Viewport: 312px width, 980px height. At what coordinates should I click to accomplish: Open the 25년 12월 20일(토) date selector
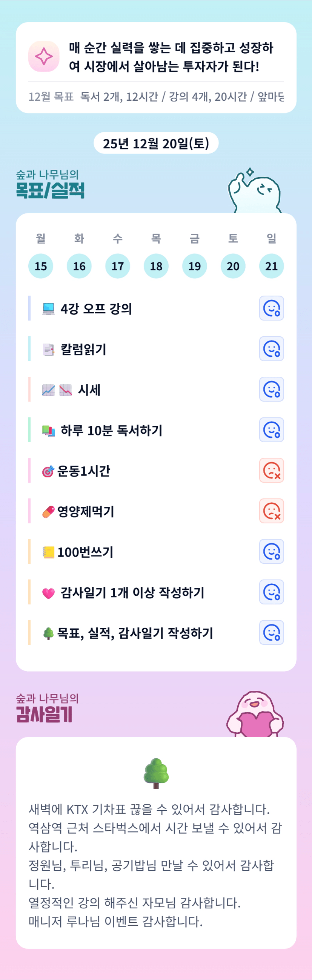156,143
